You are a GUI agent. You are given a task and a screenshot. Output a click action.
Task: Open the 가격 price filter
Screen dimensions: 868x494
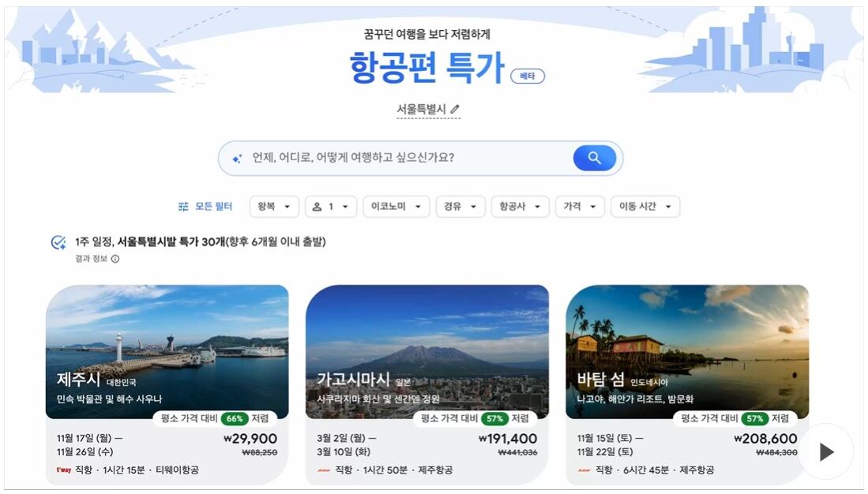(x=580, y=206)
